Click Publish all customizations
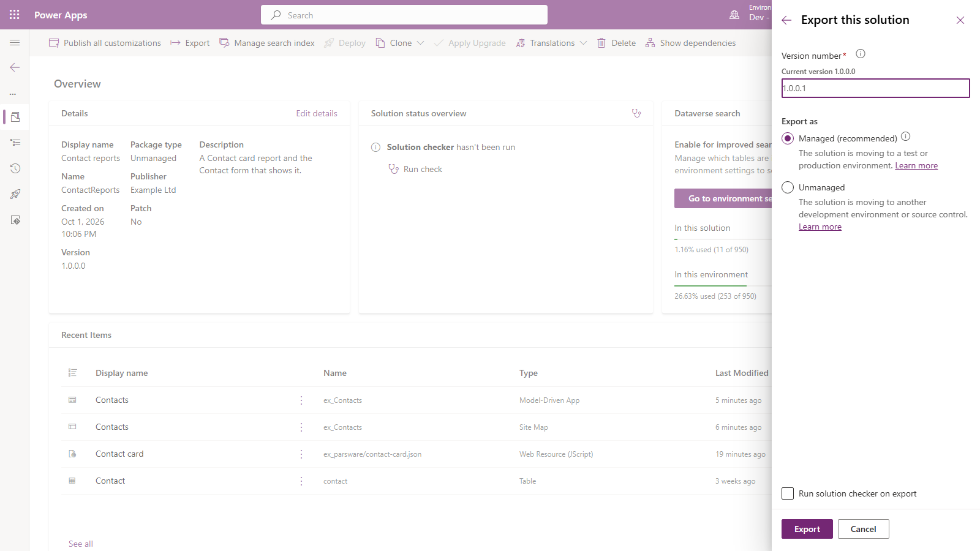 pyautogui.click(x=105, y=43)
